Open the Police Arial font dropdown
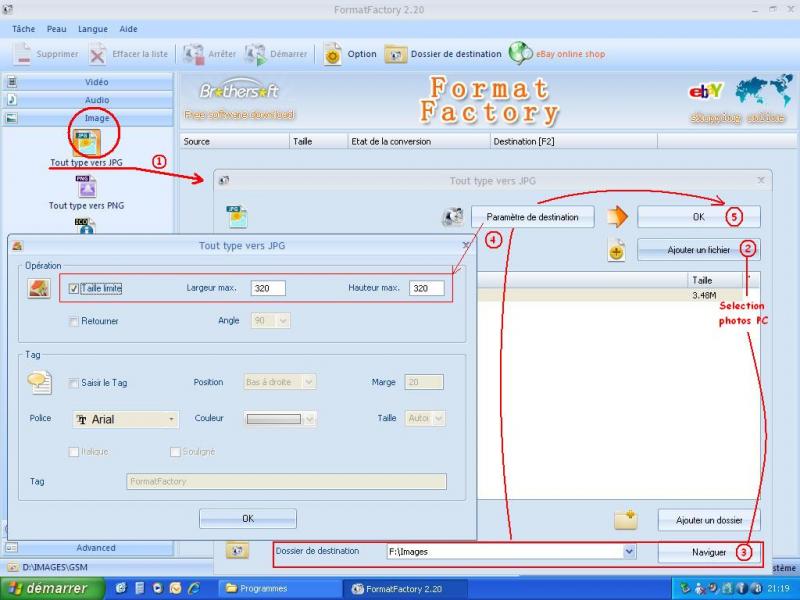The width and height of the screenshot is (800, 600). click(x=126, y=419)
